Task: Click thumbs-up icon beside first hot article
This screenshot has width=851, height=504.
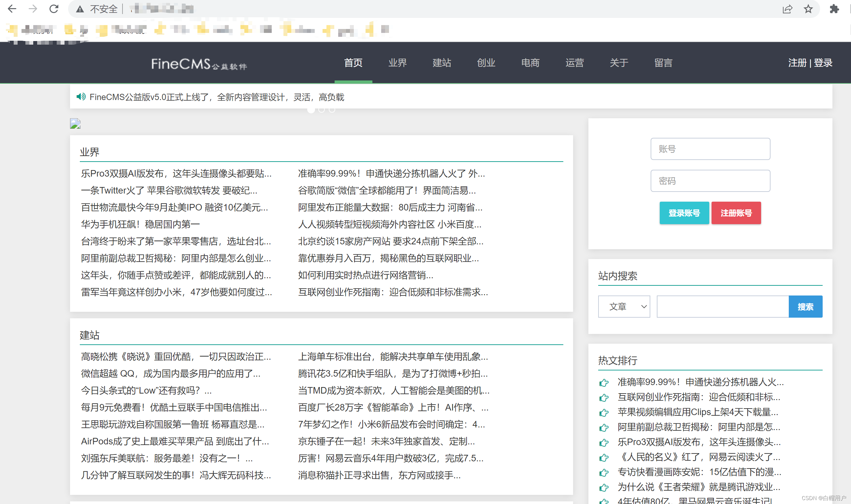Action: [604, 383]
